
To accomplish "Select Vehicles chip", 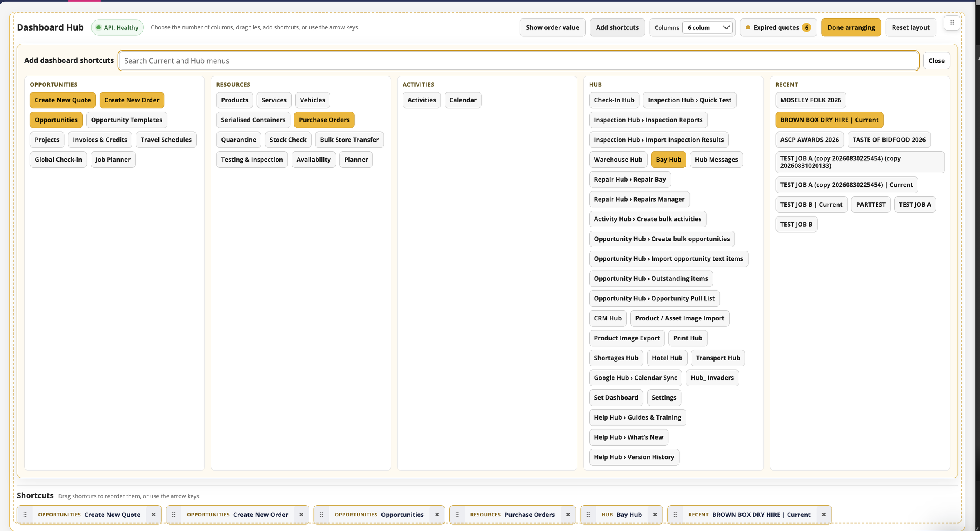I will point(312,100).
